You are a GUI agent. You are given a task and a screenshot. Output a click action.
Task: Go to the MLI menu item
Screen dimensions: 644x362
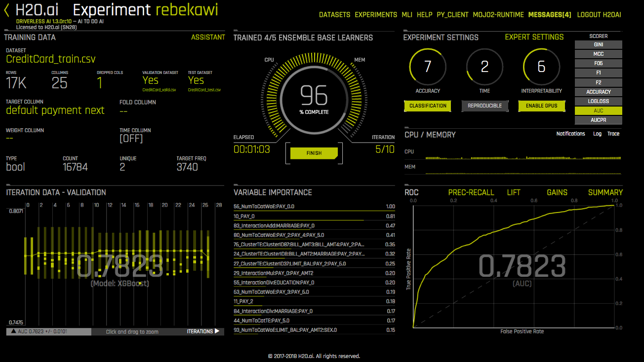coord(407,15)
